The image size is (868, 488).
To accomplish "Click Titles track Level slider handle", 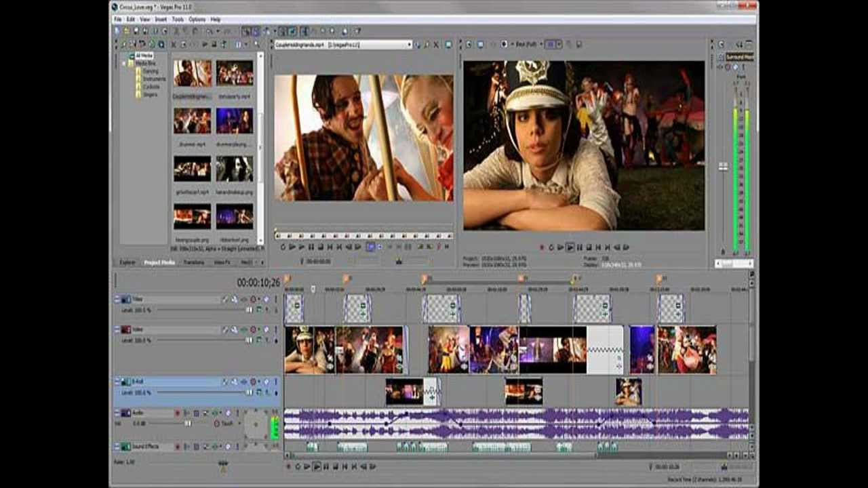I will (x=249, y=310).
